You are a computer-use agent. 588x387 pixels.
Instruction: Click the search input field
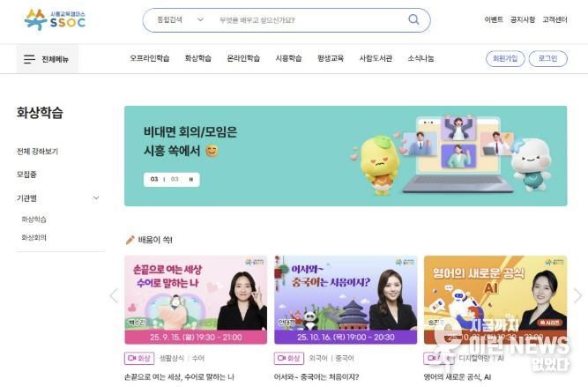[x=309, y=20]
